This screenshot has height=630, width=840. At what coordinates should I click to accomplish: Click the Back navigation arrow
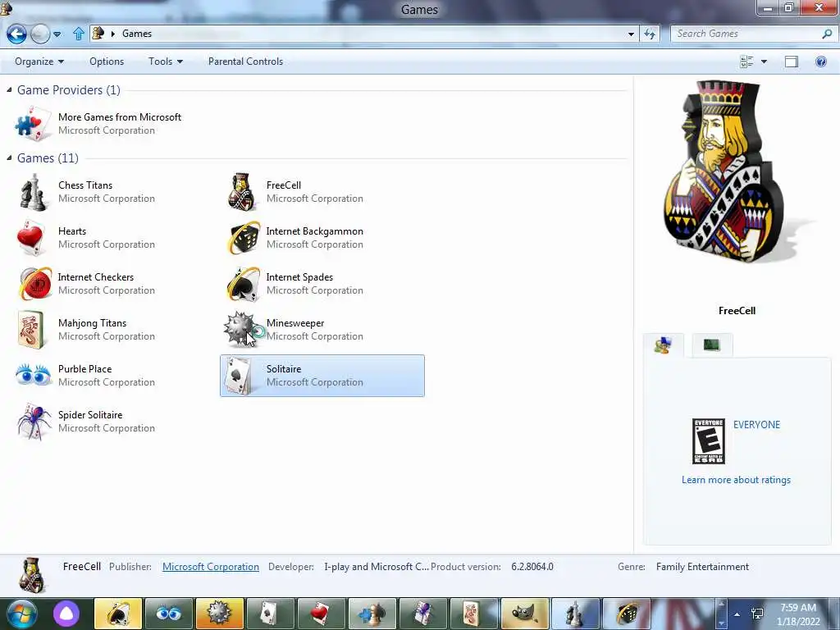[x=16, y=34]
